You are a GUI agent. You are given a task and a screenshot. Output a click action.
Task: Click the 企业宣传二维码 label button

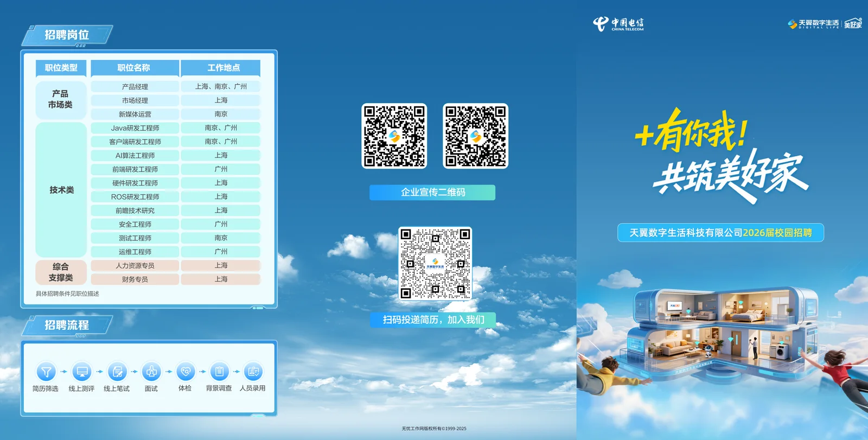(x=432, y=192)
